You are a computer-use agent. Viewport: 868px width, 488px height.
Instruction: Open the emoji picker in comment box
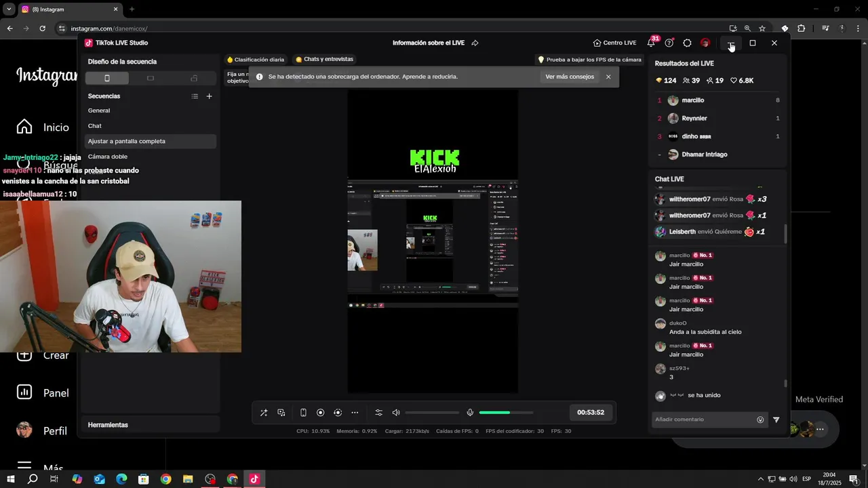[x=760, y=420]
